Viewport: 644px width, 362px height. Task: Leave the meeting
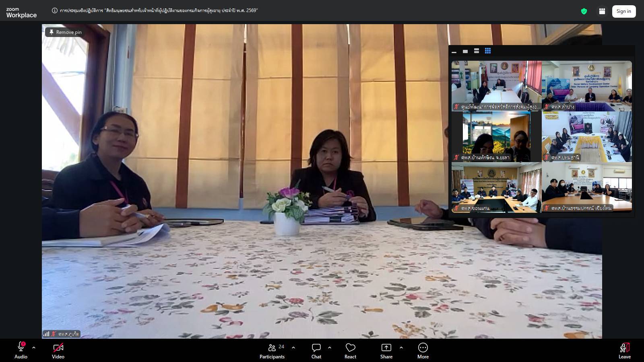624,350
